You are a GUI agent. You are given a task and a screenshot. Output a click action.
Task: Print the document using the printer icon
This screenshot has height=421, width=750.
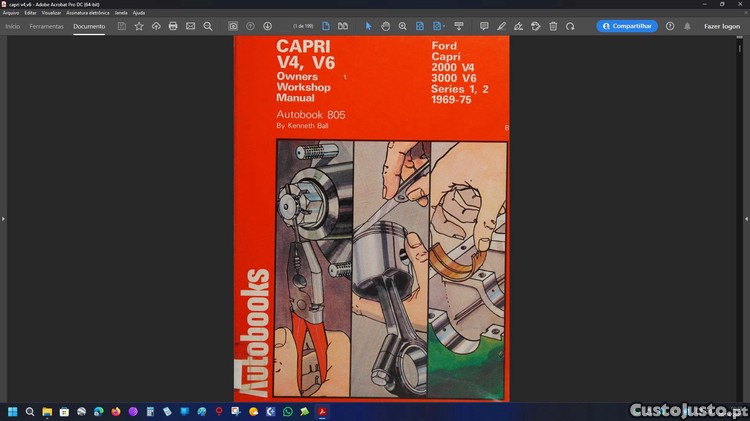[x=173, y=26]
